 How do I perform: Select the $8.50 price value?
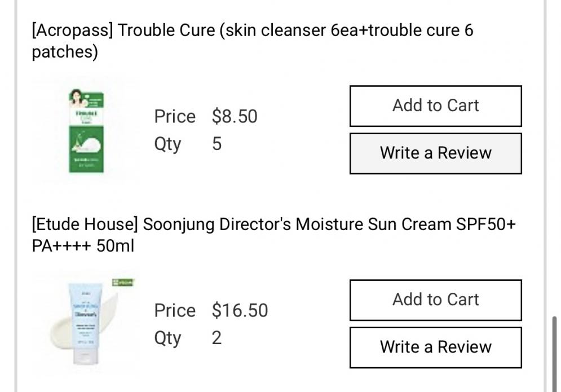click(235, 116)
